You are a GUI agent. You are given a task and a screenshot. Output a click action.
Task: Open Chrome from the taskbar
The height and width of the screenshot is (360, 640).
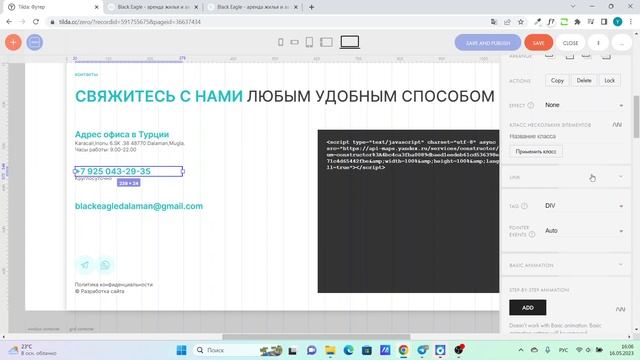(x=403, y=350)
